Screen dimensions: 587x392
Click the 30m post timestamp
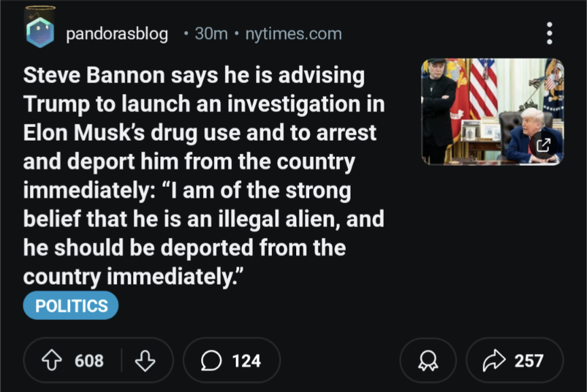(211, 33)
